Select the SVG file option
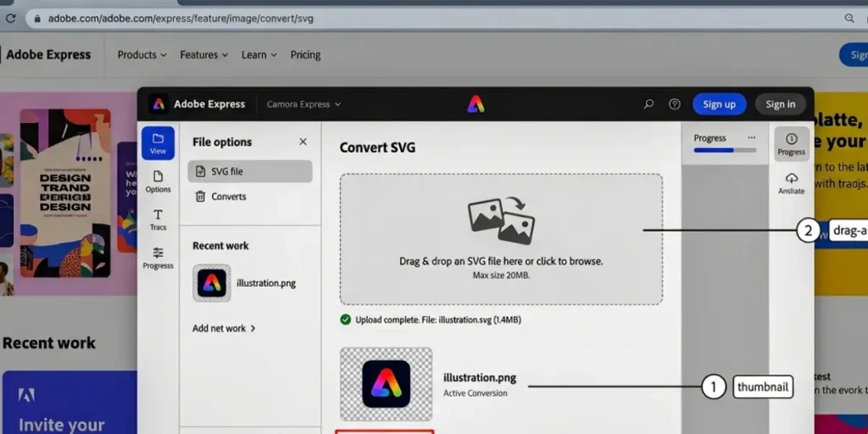The width and height of the screenshot is (868, 434). [x=250, y=171]
